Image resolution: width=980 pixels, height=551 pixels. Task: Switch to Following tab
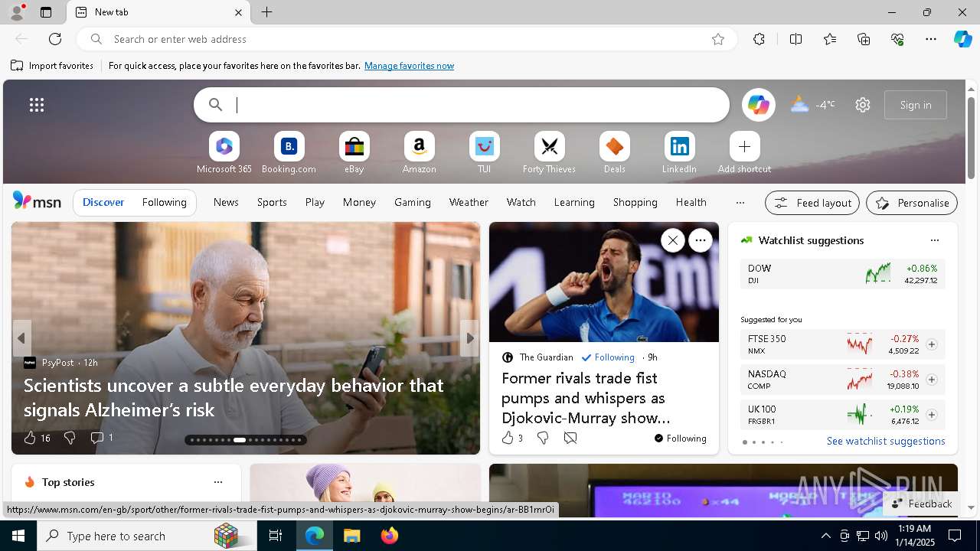coord(165,202)
